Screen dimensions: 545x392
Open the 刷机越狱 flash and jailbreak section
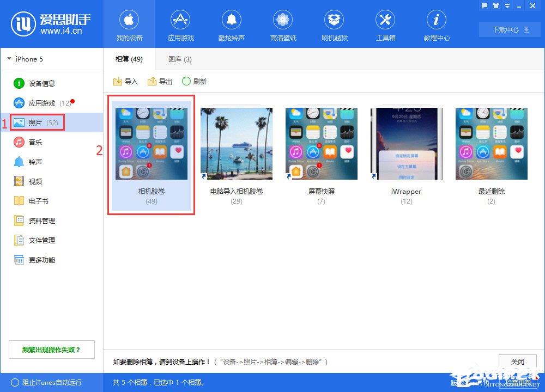point(334,25)
